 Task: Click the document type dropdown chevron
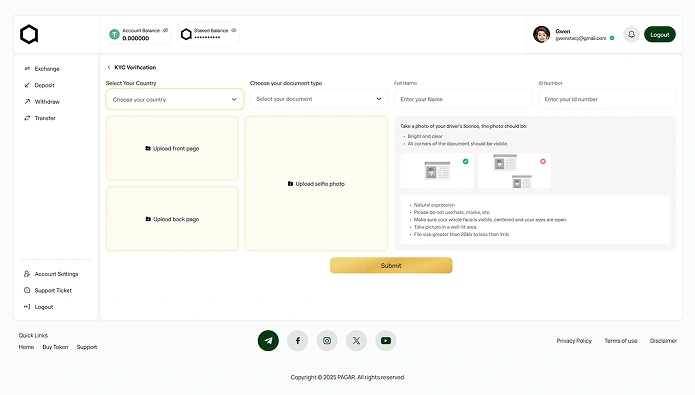click(379, 99)
